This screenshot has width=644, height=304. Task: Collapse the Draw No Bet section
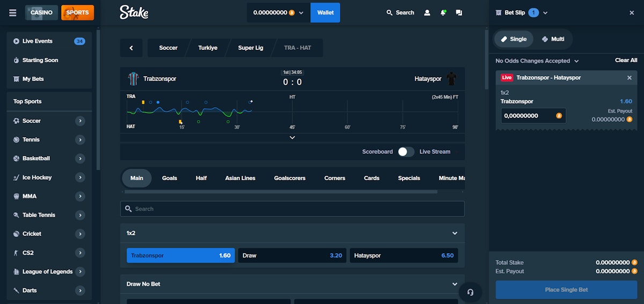tap(455, 284)
